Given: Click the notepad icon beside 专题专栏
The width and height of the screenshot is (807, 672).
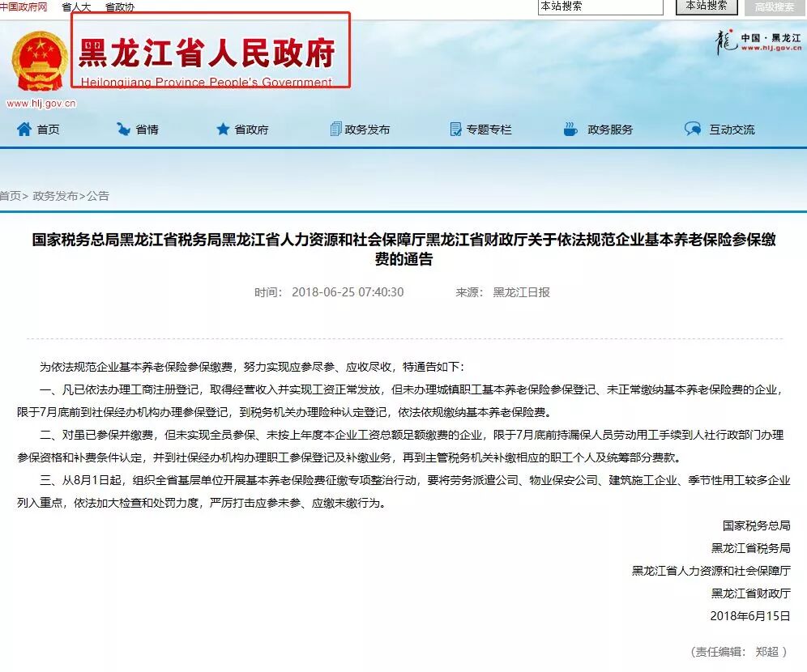Looking at the screenshot, I should 455,129.
